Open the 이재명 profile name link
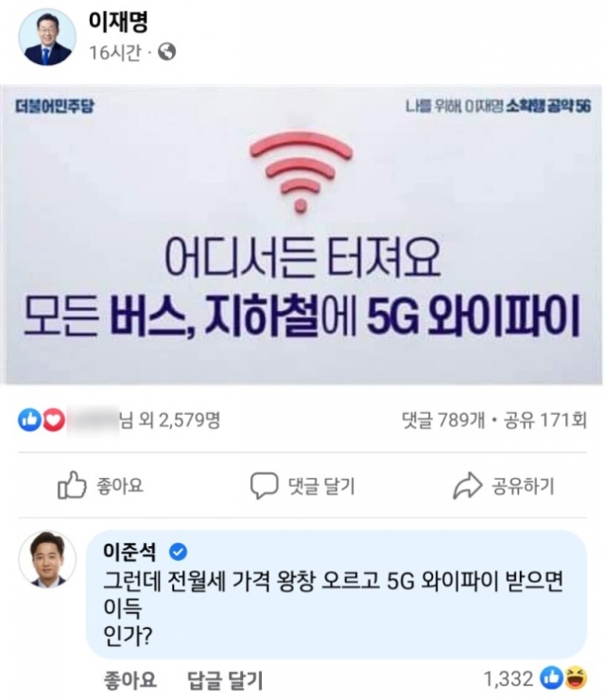 118,22
